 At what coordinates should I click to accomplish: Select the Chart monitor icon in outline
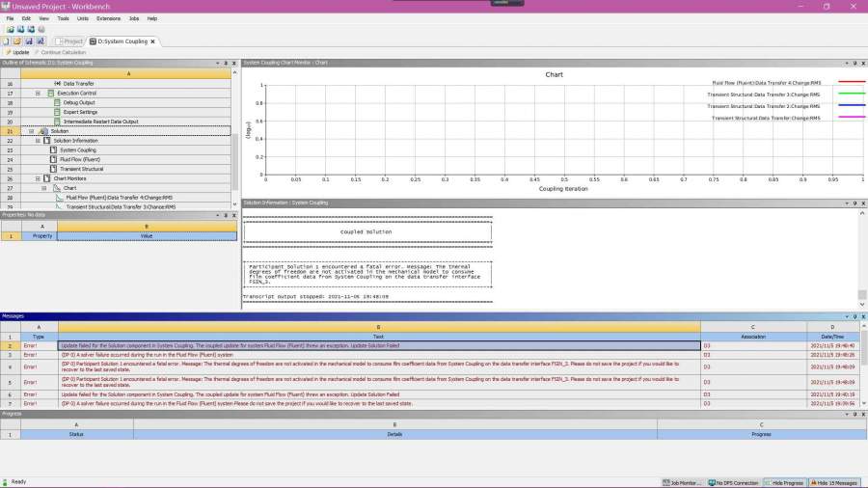57,188
